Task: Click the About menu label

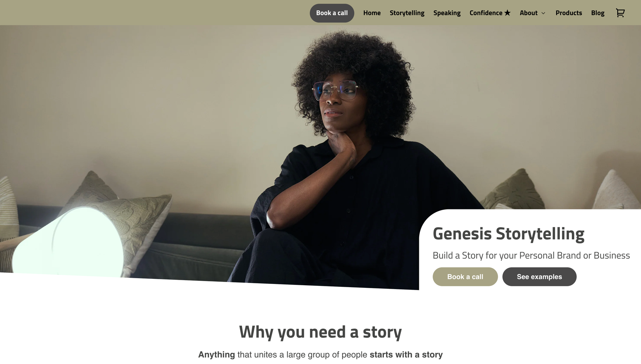Action: coord(529,13)
